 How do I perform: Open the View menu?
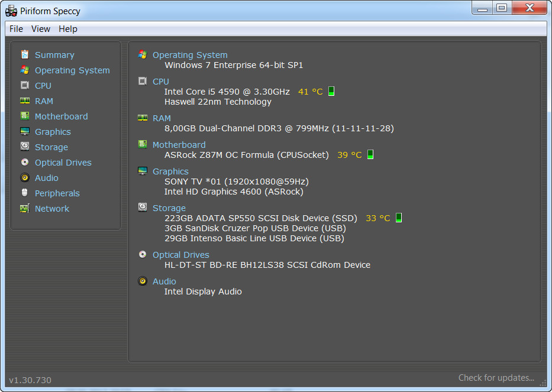tap(41, 29)
